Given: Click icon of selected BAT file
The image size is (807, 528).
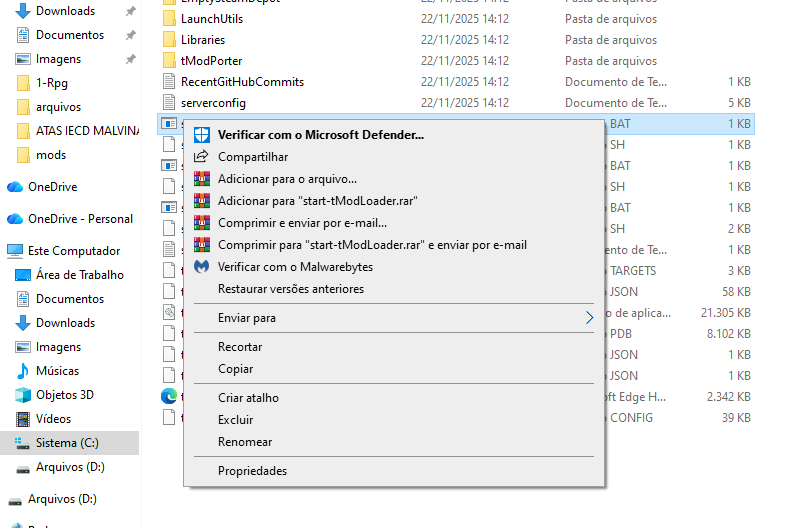Looking at the screenshot, I should tap(169, 124).
